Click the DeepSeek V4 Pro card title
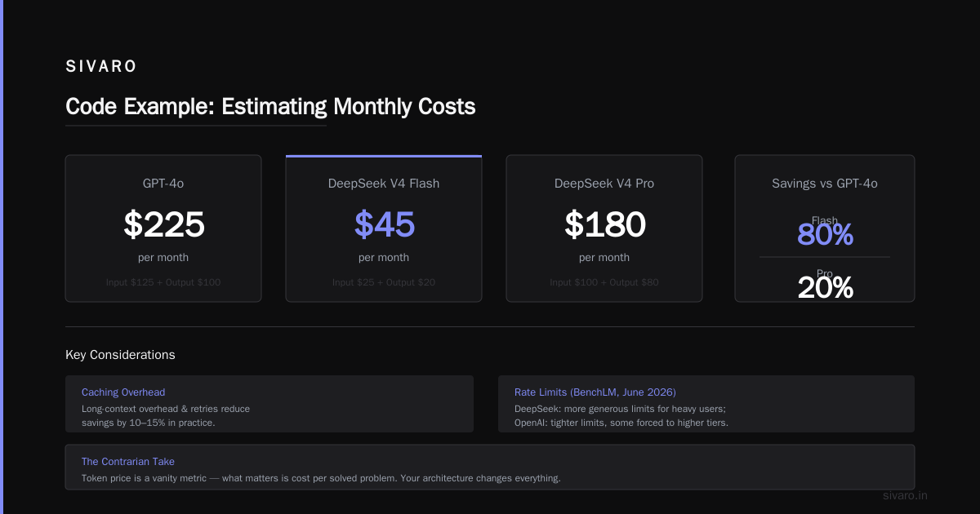This screenshot has height=514, width=980. coord(604,184)
